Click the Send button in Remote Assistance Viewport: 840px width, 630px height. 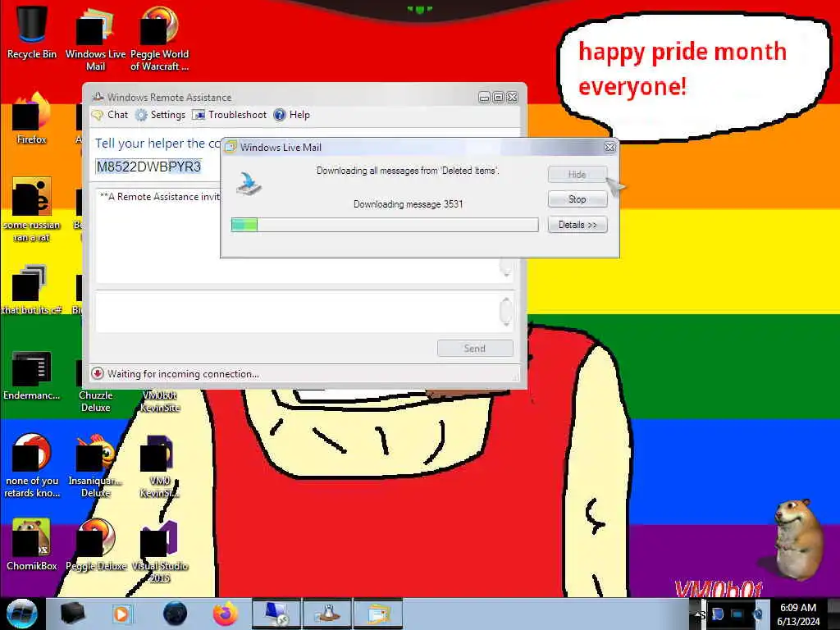click(475, 348)
